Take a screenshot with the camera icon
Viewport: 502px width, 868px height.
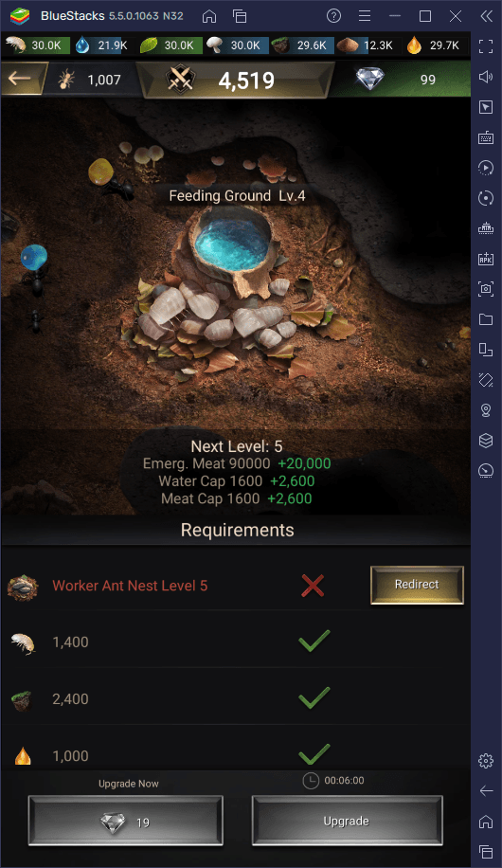485,288
